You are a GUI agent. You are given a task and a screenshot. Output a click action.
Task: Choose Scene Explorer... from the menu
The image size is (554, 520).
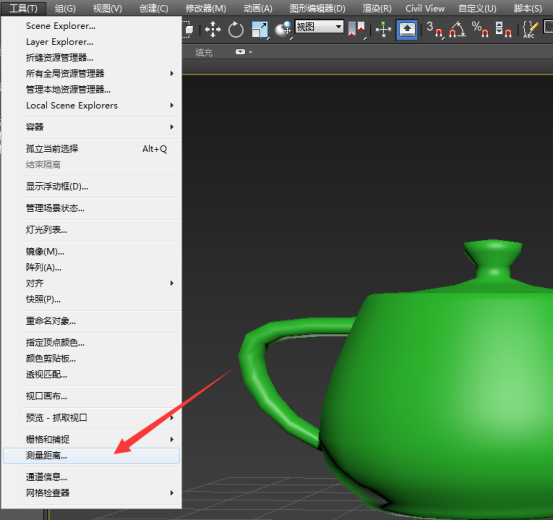tap(92, 26)
